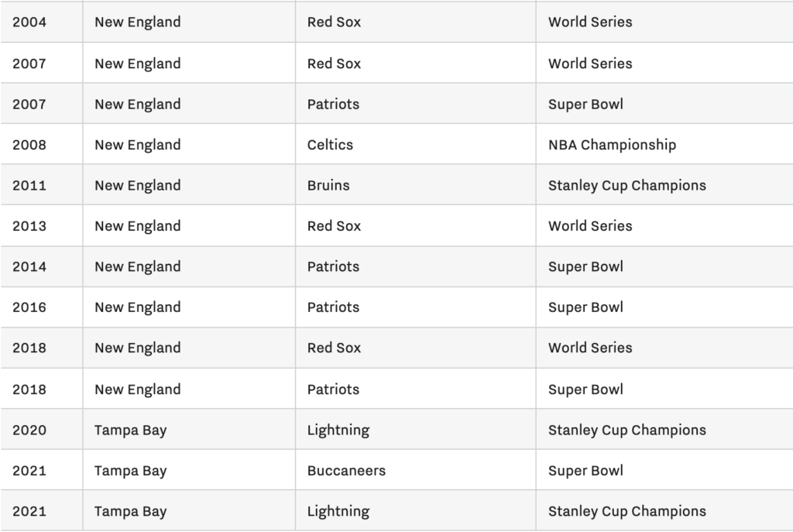
Task: Click Tampa Bay in the Buccaneers row
Action: point(189,470)
